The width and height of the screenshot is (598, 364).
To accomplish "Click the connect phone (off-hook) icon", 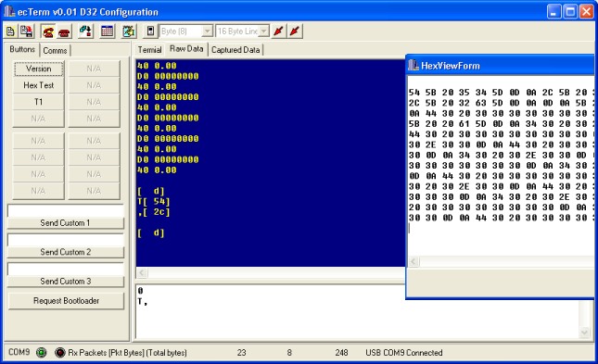I will click(48, 31).
